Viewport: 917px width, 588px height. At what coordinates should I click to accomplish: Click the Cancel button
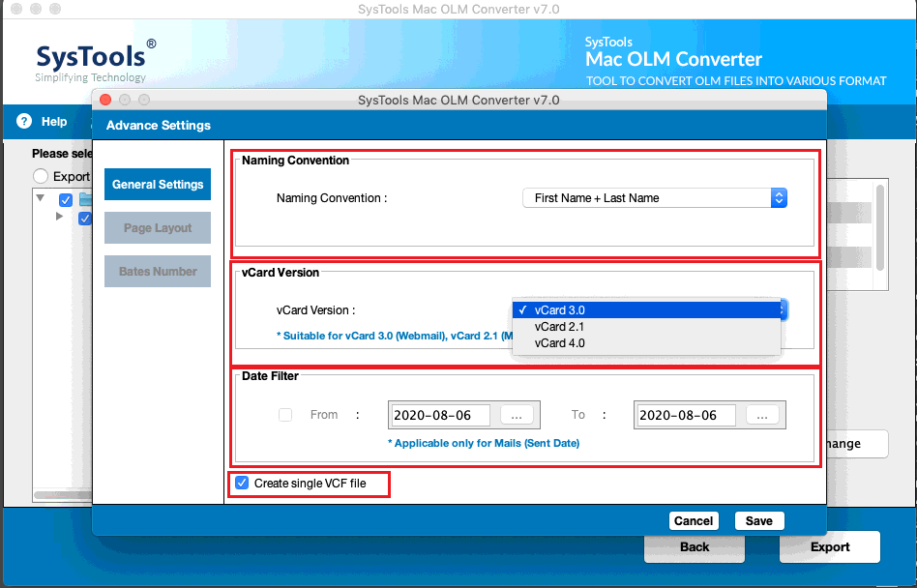point(694,520)
